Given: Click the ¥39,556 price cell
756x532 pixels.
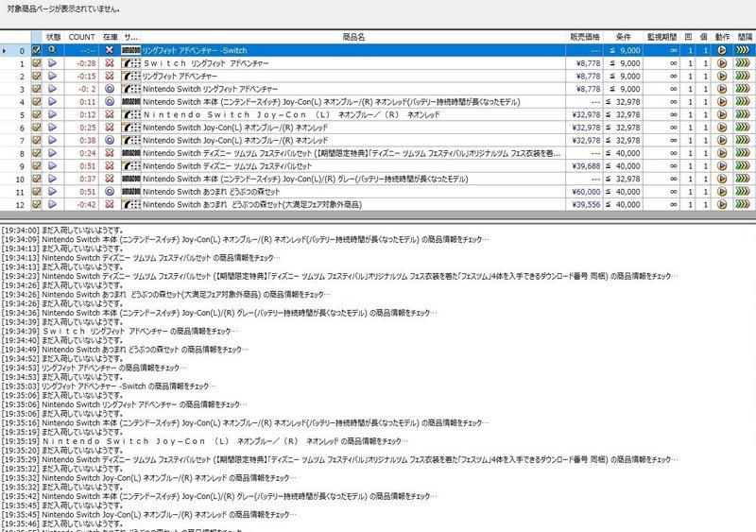Looking at the screenshot, I should pyautogui.click(x=586, y=204).
